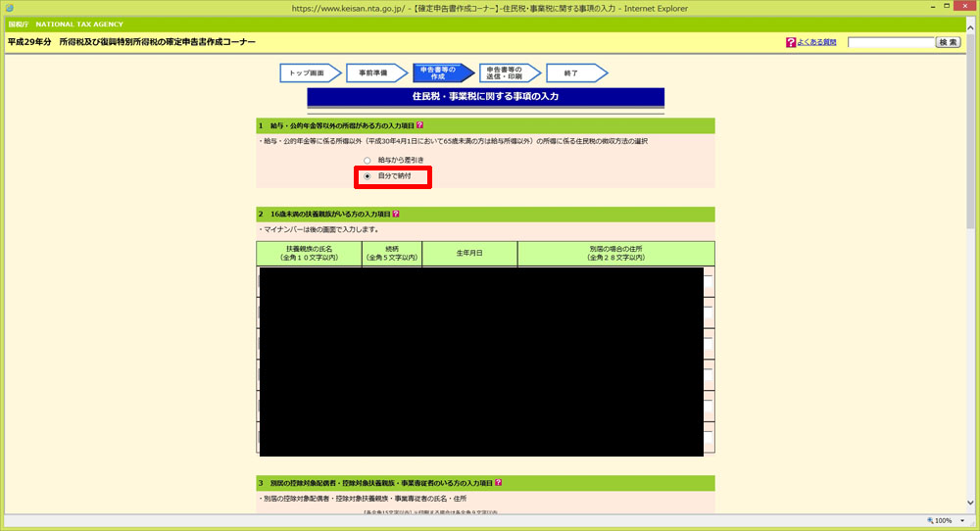Click the 別居の場合の住所 column header
Screen dimensions: 980x531
point(615,253)
